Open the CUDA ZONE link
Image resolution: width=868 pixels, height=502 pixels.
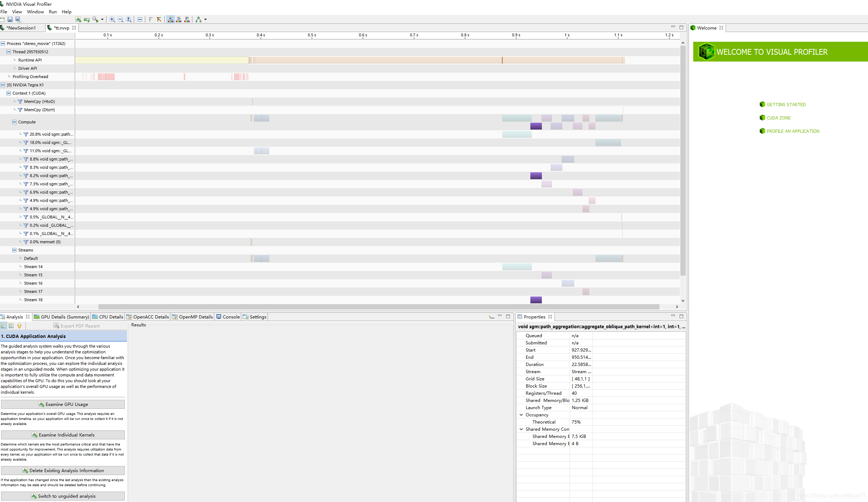(x=778, y=118)
